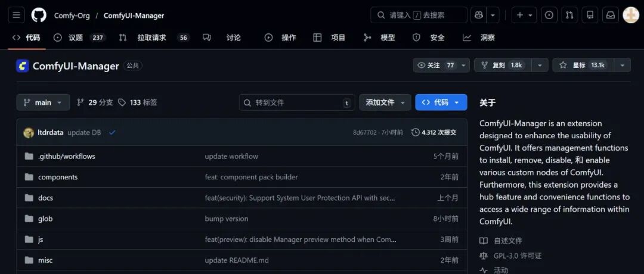Click the 标签 tags icon
This screenshot has width=644, height=274.
(x=122, y=102)
